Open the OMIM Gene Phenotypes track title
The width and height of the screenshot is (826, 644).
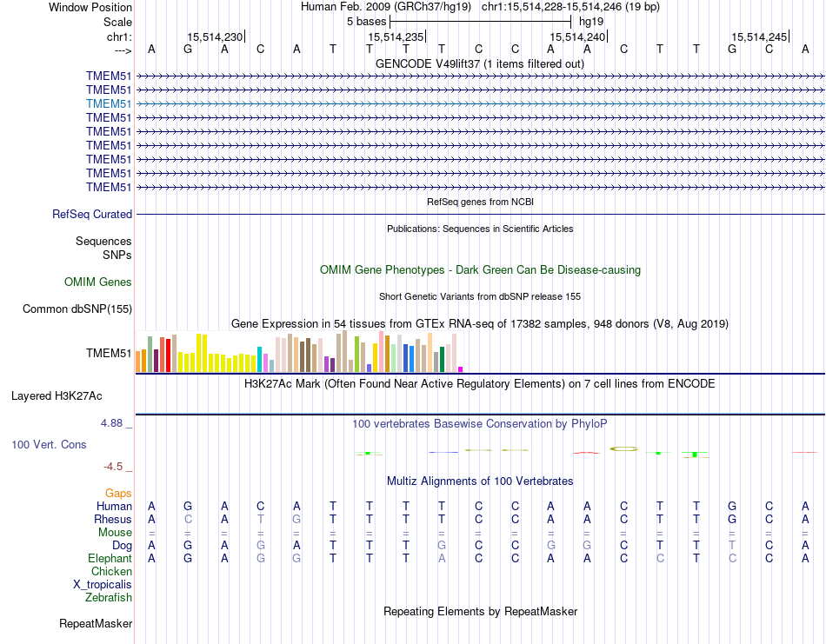click(480, 269)
